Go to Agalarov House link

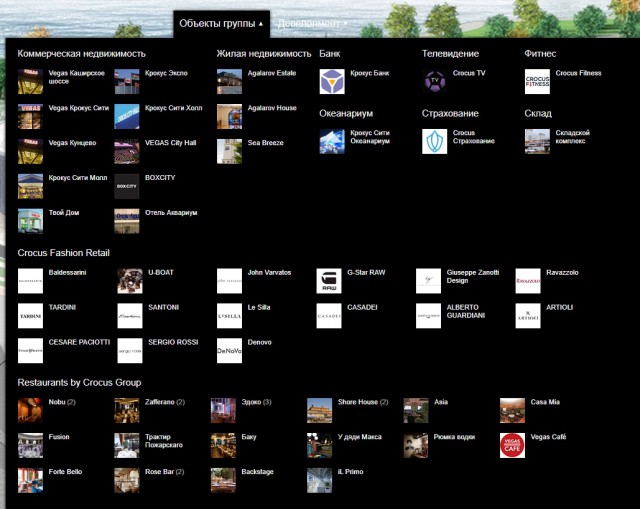(272, 108)
